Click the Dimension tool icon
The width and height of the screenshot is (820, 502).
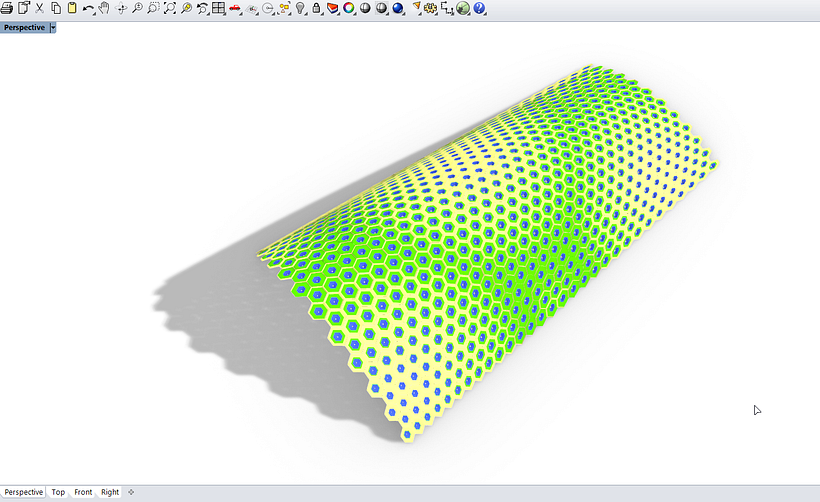pyautogui.click(x=447, y=8)
